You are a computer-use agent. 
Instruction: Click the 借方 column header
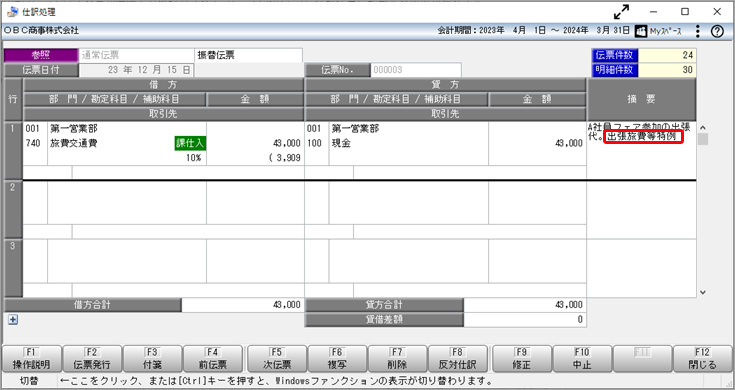[163, 85]
